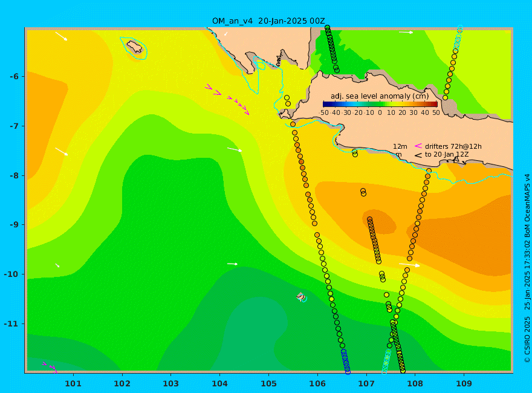Image resolution: width=532 pixels, height=393 pixels.
Task: Click the tiny island near 105.7E, 10.5S
Action: pos(301,297)
